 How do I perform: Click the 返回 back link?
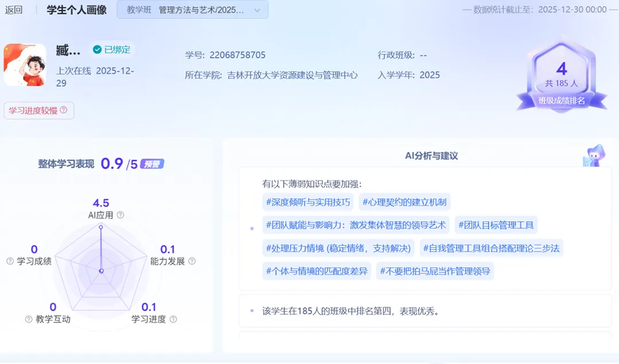(14, 10)
